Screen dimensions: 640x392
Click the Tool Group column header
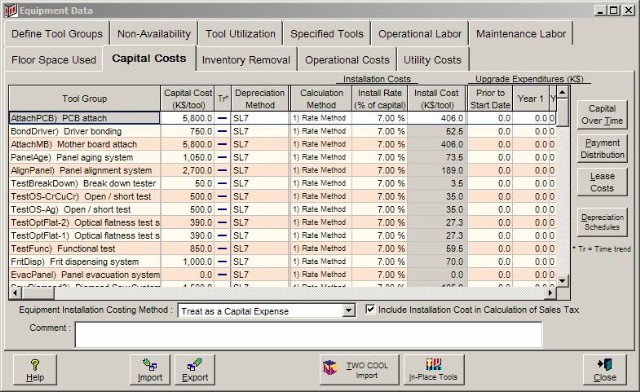pyautogui.click(x=84, y=98)
